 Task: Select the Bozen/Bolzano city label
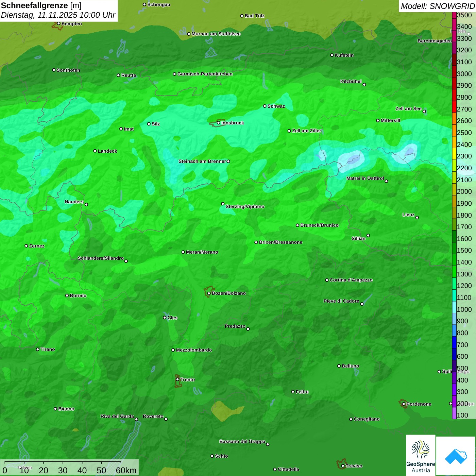[228, 293]
